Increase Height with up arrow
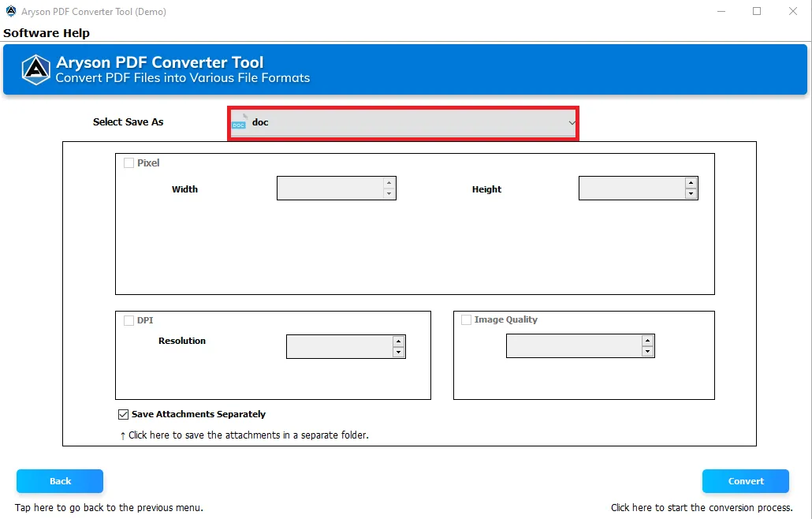Screen dimensions: 812x519 (691, 183)
